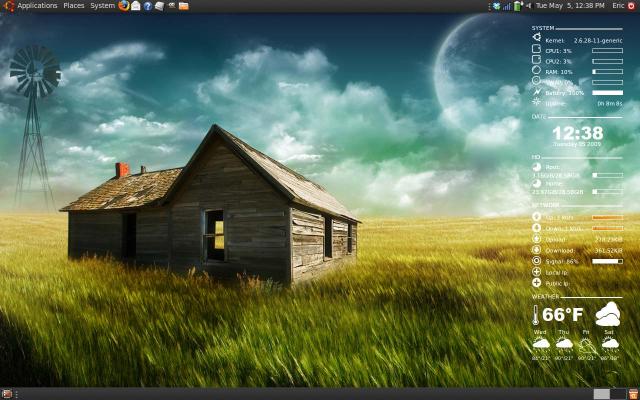Click the red power button icon
The width and height of the screenshot is (640, 400).
pyautogui.click(x=631, y=6)
